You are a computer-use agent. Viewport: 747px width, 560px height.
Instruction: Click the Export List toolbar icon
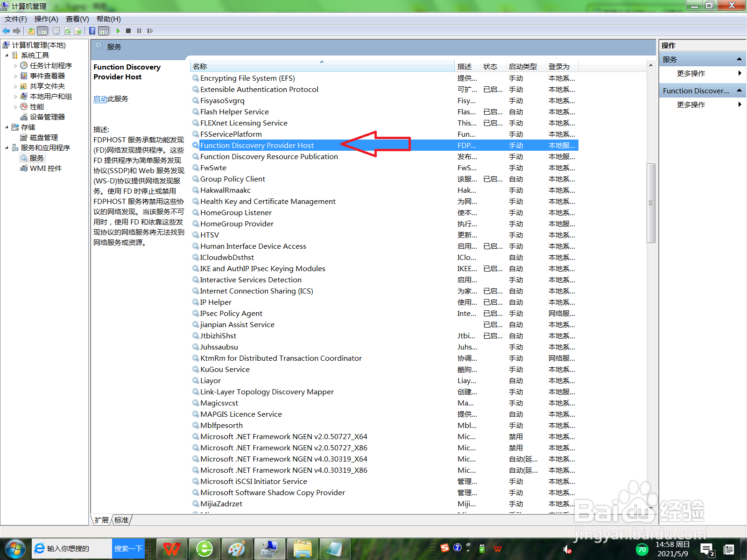click(78, 31)
